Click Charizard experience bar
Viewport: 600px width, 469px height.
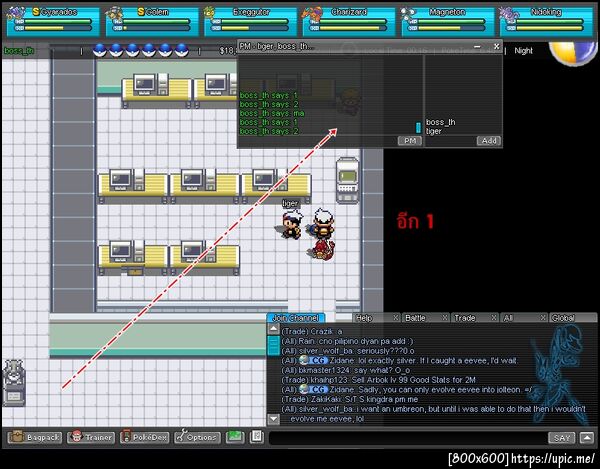353,28
